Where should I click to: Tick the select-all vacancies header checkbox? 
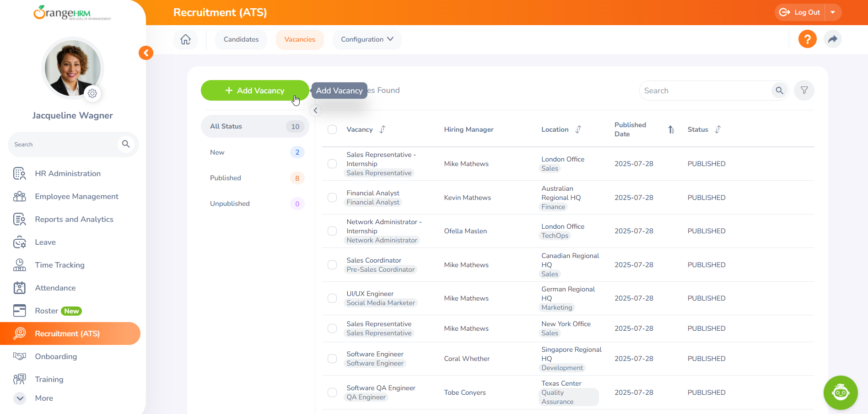[332, 129]
